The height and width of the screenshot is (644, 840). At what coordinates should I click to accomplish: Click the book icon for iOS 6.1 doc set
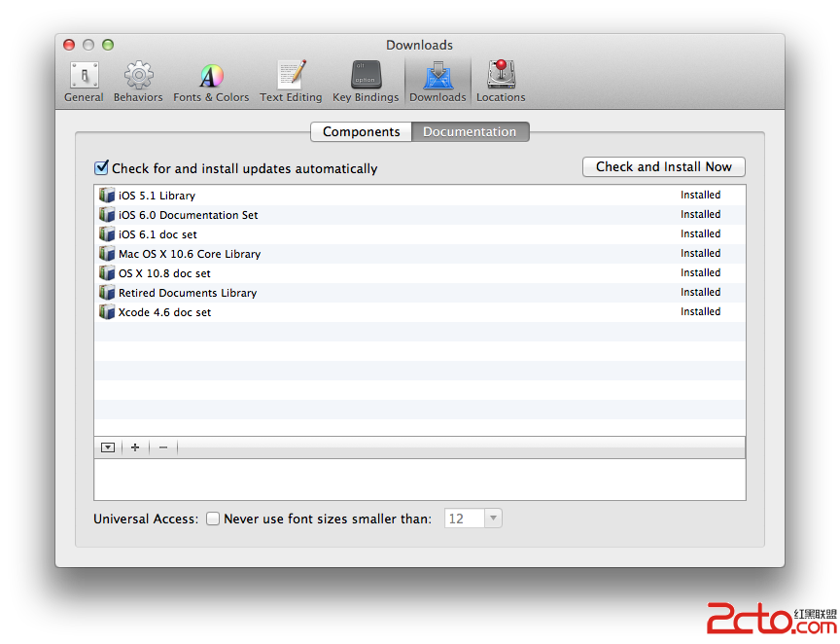click(107, 233)
